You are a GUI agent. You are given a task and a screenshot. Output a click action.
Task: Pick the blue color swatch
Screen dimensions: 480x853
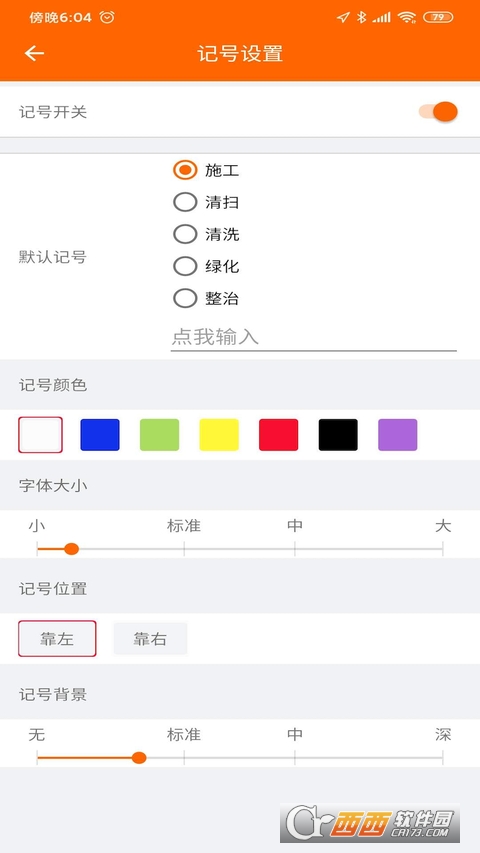tap(100, 435)
